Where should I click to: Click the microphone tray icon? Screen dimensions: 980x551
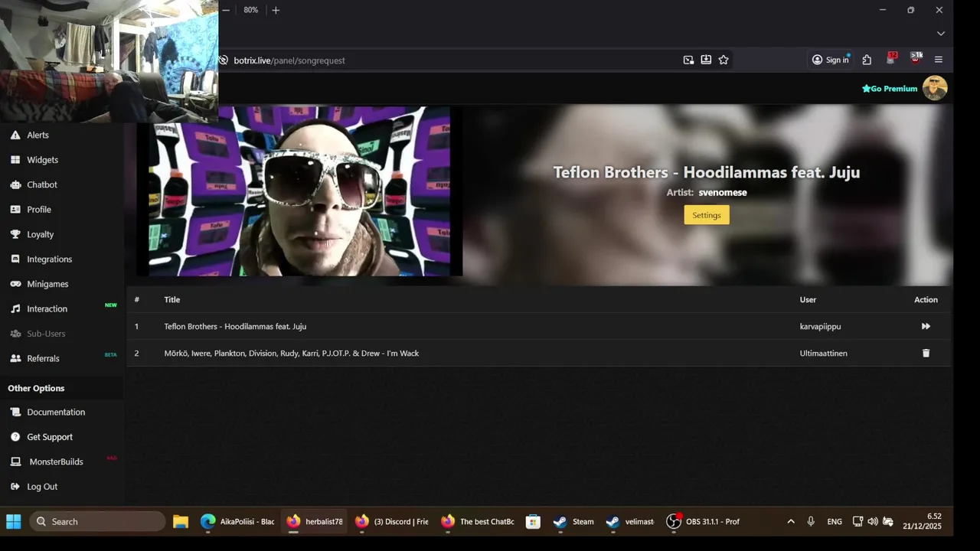point(811,522)
